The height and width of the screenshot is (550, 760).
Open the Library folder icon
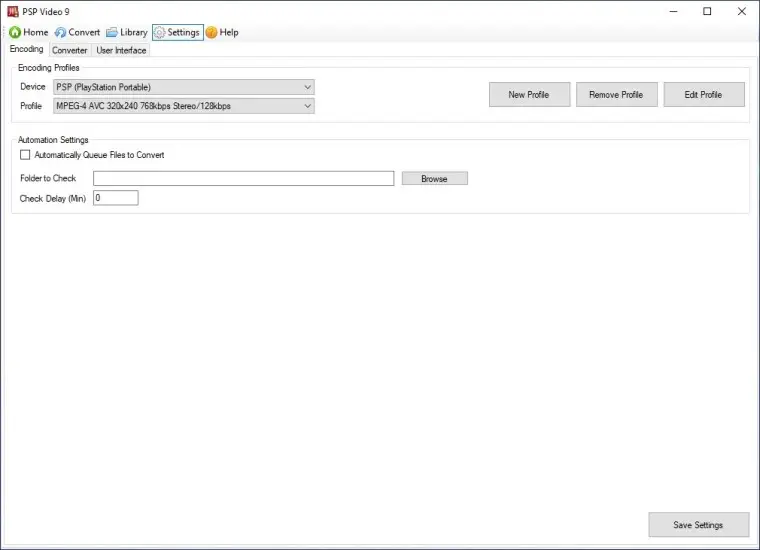coord(112,32)
